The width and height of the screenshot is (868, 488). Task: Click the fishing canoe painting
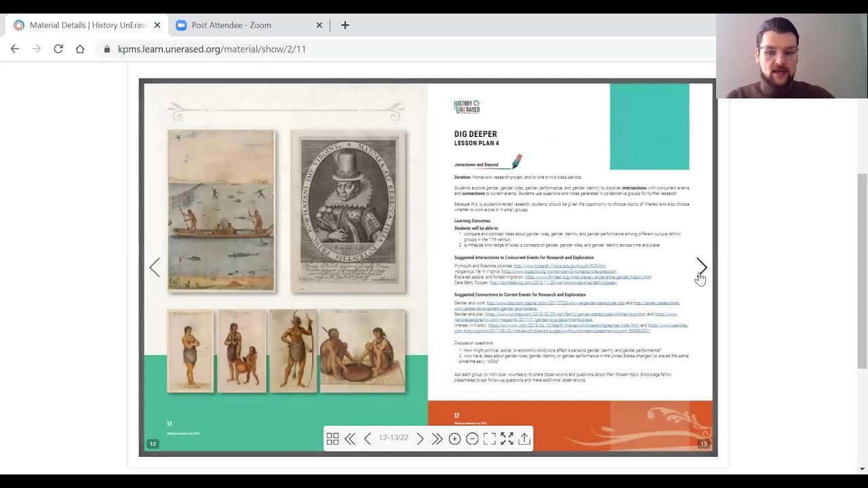coord(221,211)
